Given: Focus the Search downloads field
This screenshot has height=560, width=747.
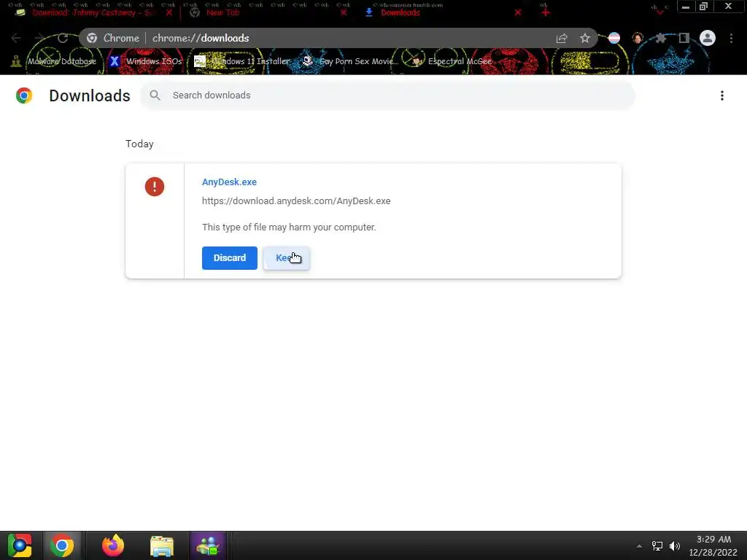Looking at the screenshot, I should click(387, 96).
